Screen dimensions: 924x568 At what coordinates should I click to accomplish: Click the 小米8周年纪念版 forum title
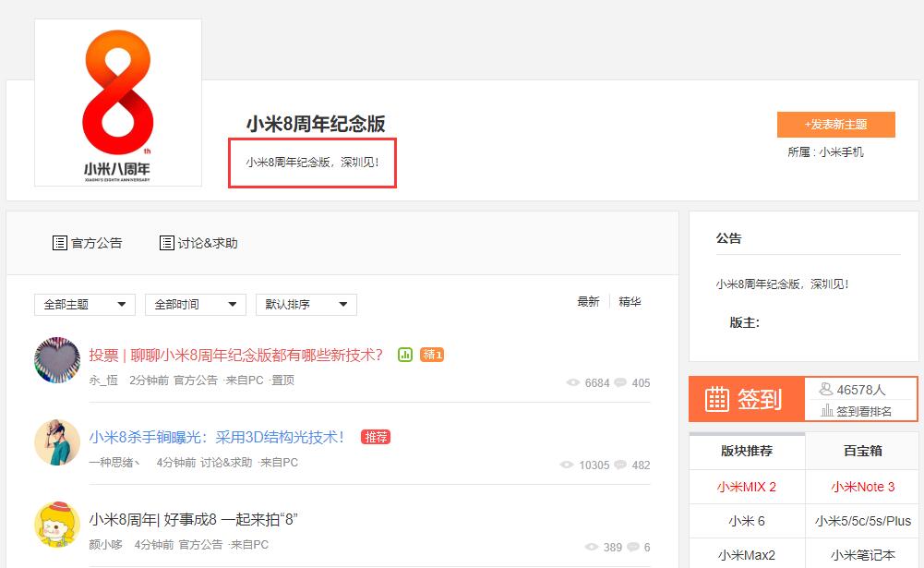(x=316, y=124)
